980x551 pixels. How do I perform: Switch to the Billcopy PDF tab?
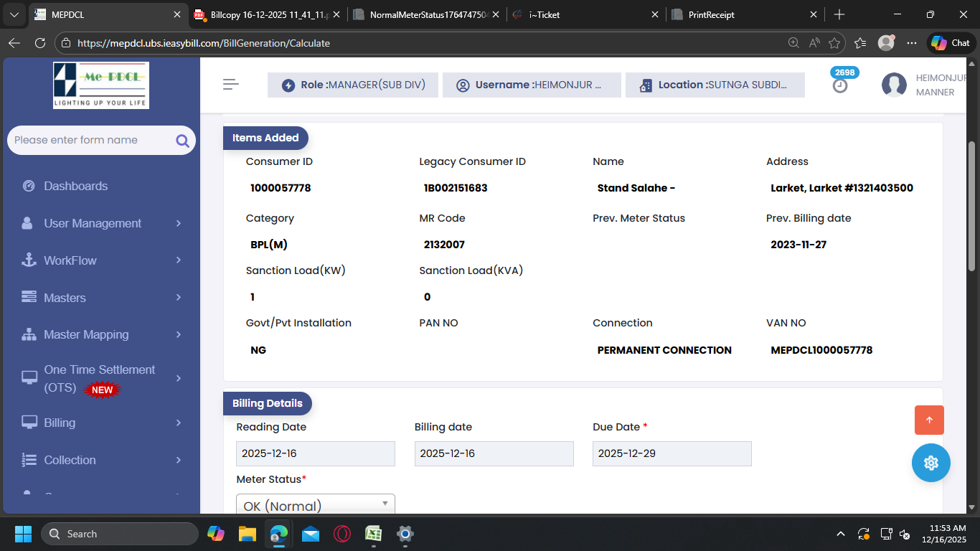tap(267, 14)
